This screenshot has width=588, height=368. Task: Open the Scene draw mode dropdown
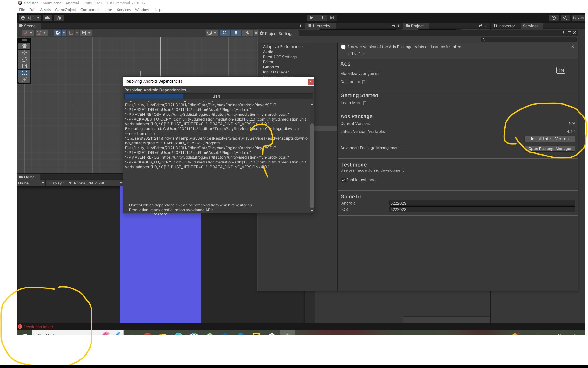click(212, 33)
